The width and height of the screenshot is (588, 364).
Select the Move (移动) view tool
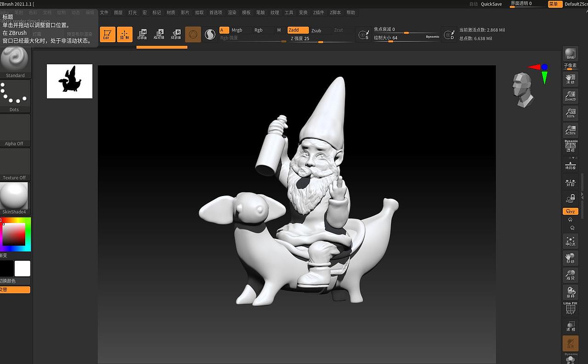pos(571,258)
